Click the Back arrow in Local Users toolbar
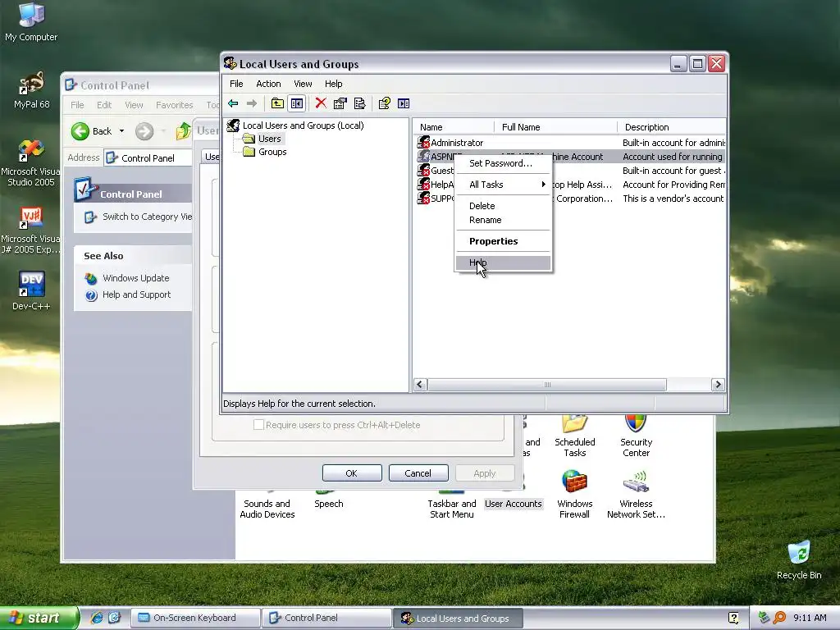The height and width of the screenshot is (630, 840). click(x=233, y=103)
